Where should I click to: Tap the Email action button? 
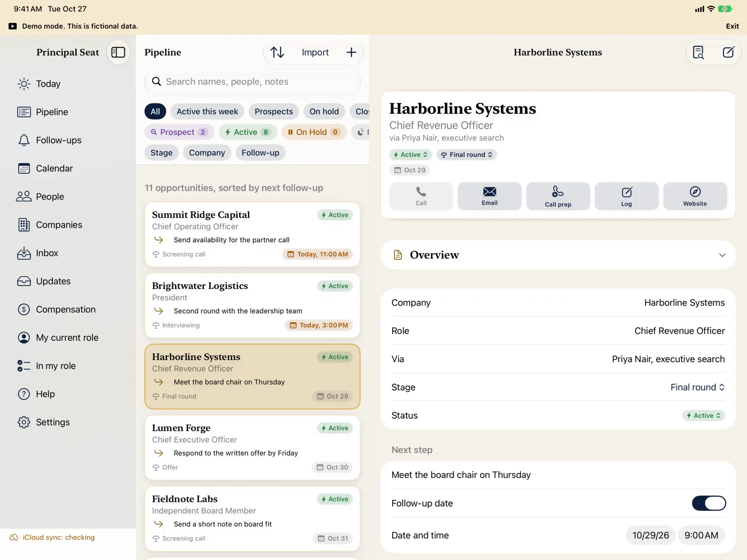489,196
